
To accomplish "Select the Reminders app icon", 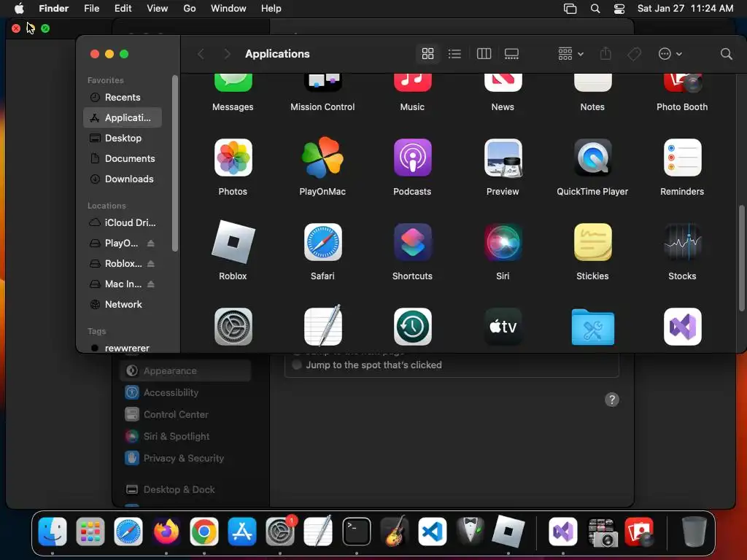I will click(682, 157).
